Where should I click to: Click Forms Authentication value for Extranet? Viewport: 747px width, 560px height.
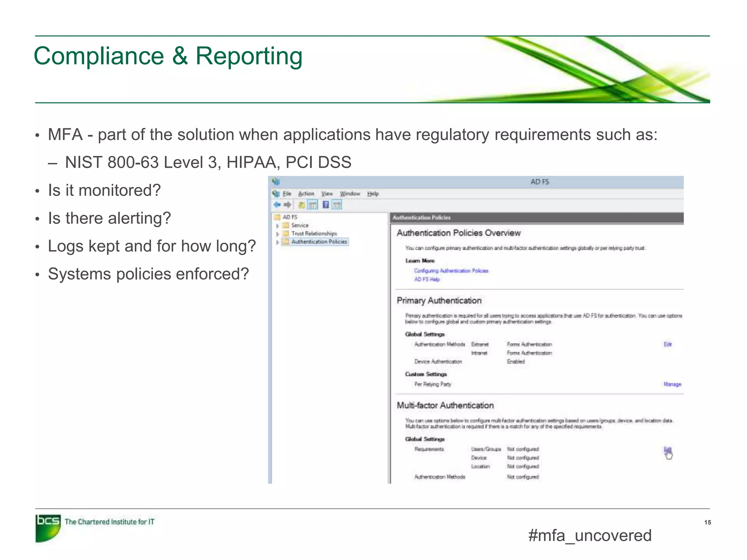coord(529,345)
